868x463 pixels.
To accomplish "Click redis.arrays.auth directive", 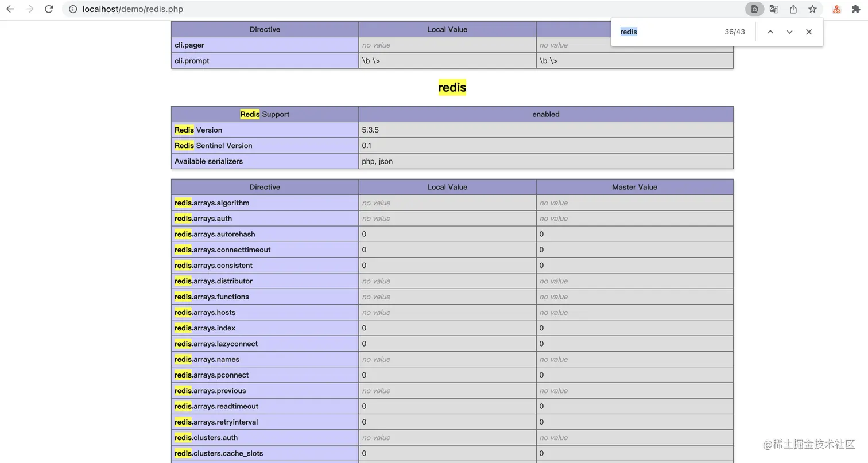I will pyautogui.click(x=203, y=218).
